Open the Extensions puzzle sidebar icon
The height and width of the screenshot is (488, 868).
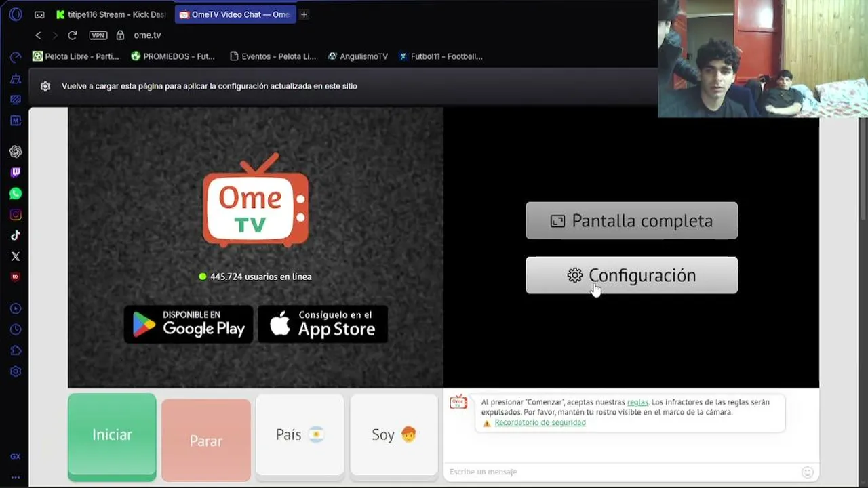pos(16,350)
